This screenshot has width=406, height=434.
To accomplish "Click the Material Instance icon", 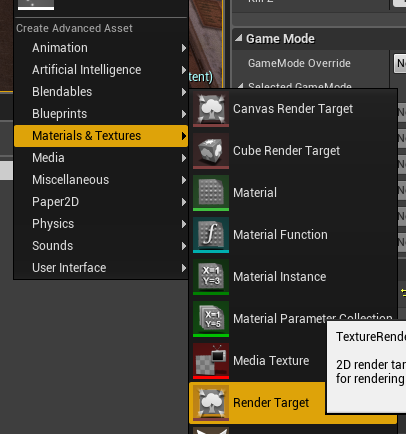I will pos(211,277).
